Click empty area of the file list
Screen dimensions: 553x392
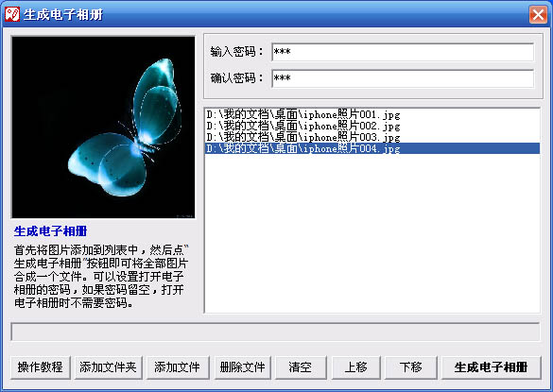click(x=372, y=232)
